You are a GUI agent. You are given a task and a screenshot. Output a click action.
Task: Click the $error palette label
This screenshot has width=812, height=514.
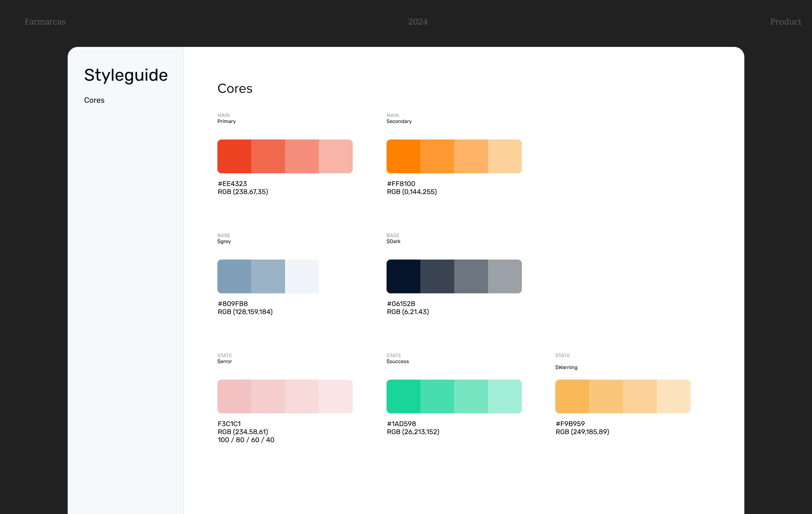(225, 361)
